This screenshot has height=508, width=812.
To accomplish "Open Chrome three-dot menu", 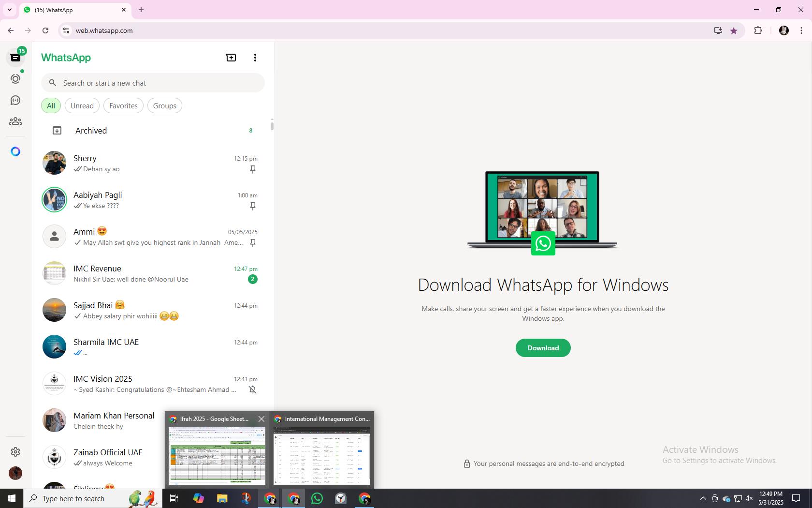I will point(801,30).
